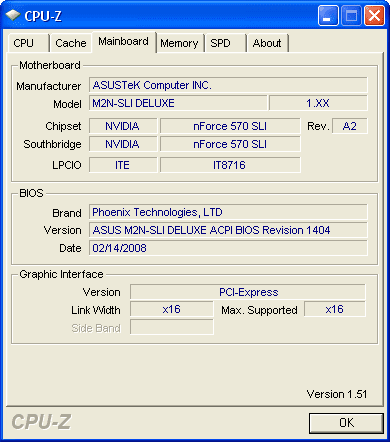Open the Cache tab
Image resolution: width=390 pixels, height=442 pixels.
(71, 43)
